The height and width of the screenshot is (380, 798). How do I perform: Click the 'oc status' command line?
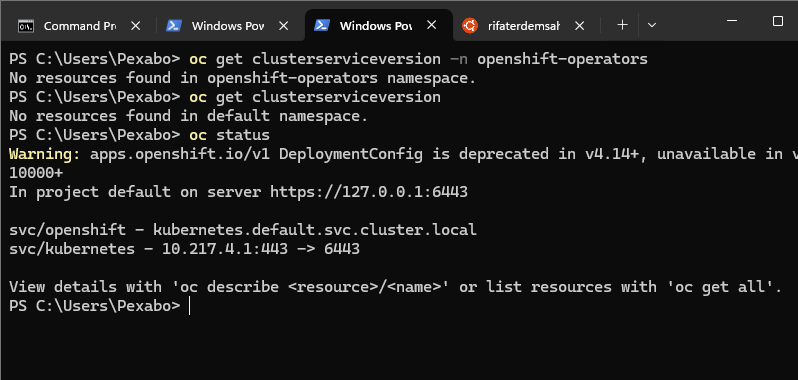[x=229, y=135]
